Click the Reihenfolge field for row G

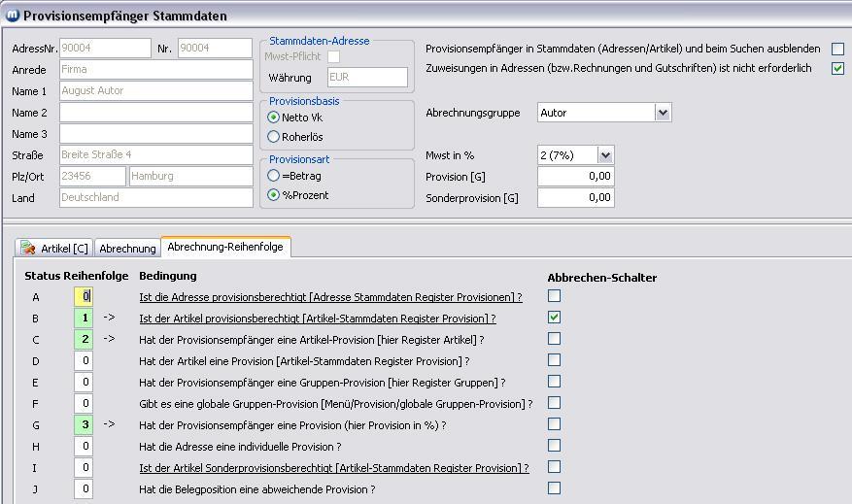tap(84, 425)
